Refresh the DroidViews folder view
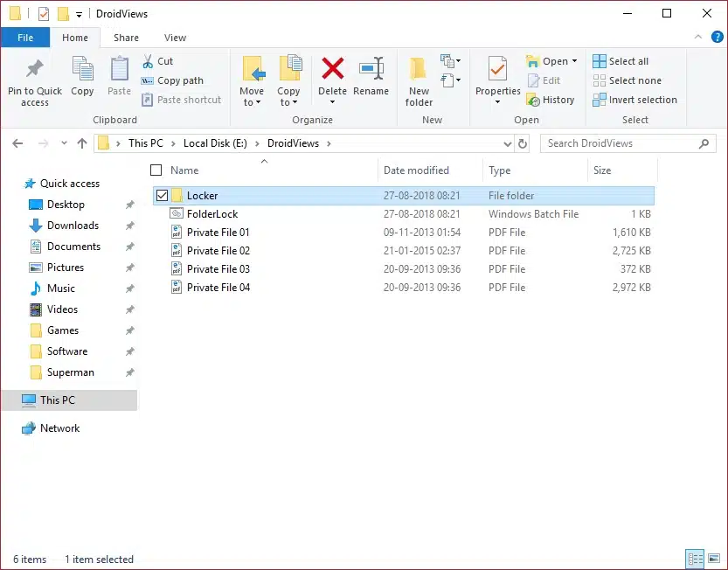The image size is (728, 570). tap(523, 143)
